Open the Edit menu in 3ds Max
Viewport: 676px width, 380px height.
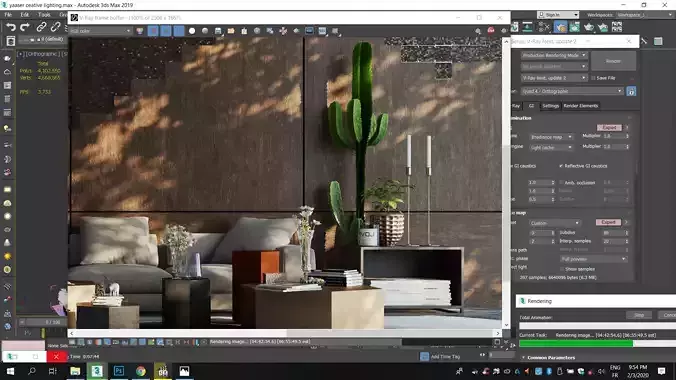(x=25, y=15)
